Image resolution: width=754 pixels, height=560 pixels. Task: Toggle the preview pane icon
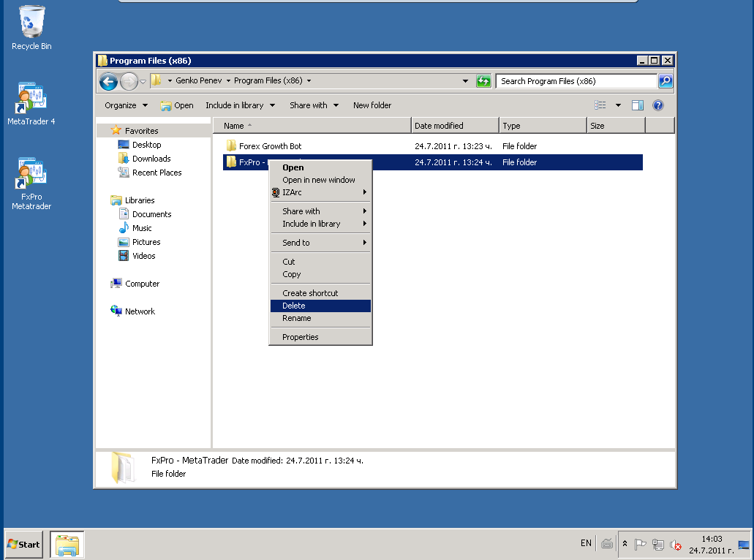638,105
